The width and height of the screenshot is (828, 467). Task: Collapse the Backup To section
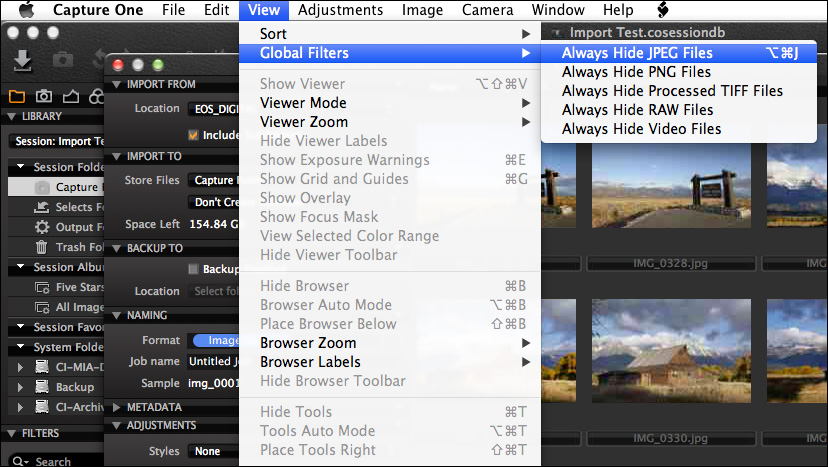[x=117, y=248]
